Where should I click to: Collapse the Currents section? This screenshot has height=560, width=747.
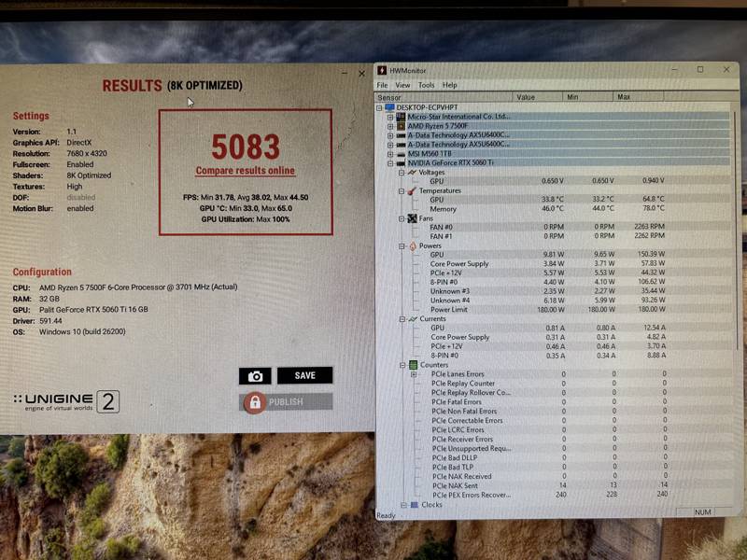402,319
